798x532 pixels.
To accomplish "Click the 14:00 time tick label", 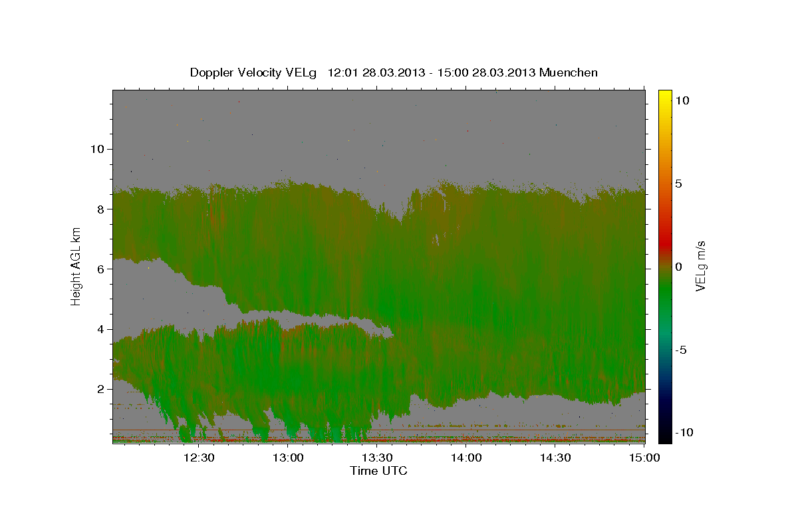I will click(x=466, y=458).
